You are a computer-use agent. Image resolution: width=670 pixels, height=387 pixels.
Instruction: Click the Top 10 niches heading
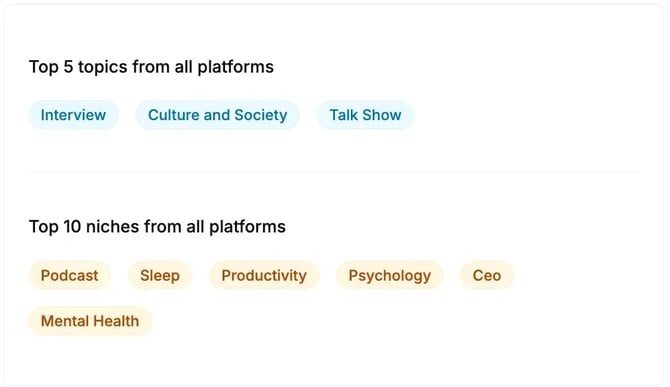click(157, 227)
